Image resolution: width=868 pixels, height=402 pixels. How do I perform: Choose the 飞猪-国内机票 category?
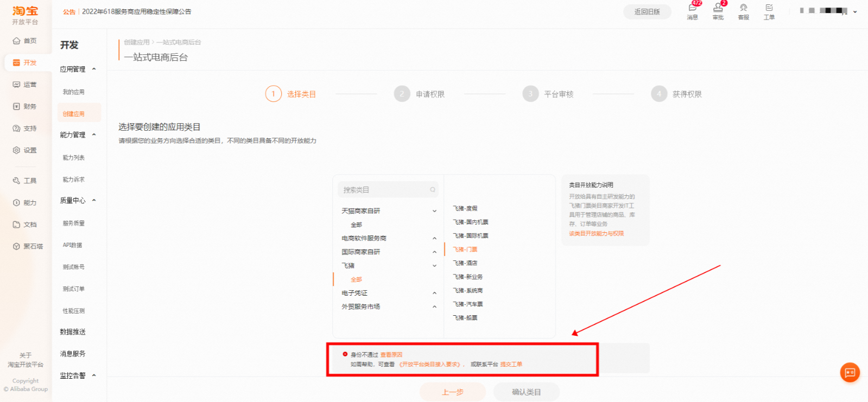[471, 222]
